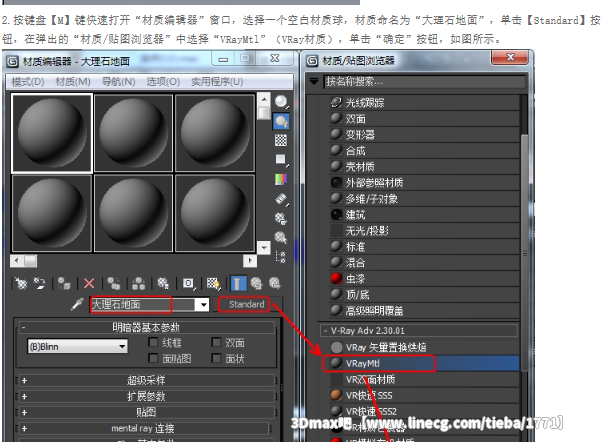Viewport: 603px width, 442px height.
Task: Select the 多维/子对象 material entry
Action: [424, 199]
